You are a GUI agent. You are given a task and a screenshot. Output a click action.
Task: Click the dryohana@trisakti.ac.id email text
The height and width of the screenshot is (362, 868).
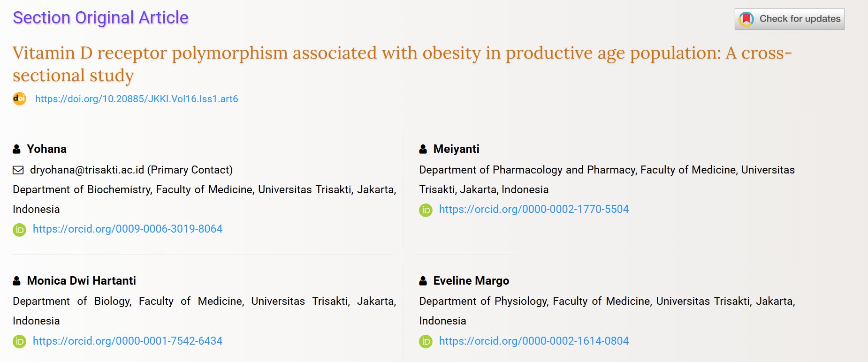87,170
